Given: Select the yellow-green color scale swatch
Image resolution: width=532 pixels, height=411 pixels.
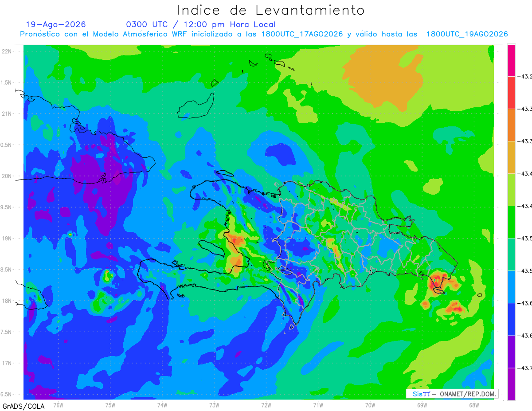Looking at the screenshot, I should [x=511, y=190].
